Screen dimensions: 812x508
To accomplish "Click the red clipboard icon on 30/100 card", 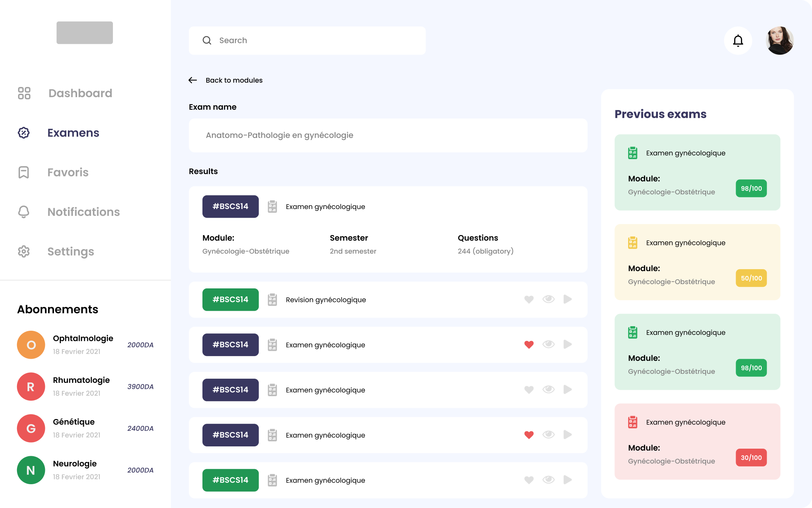I will coord(633,422).
